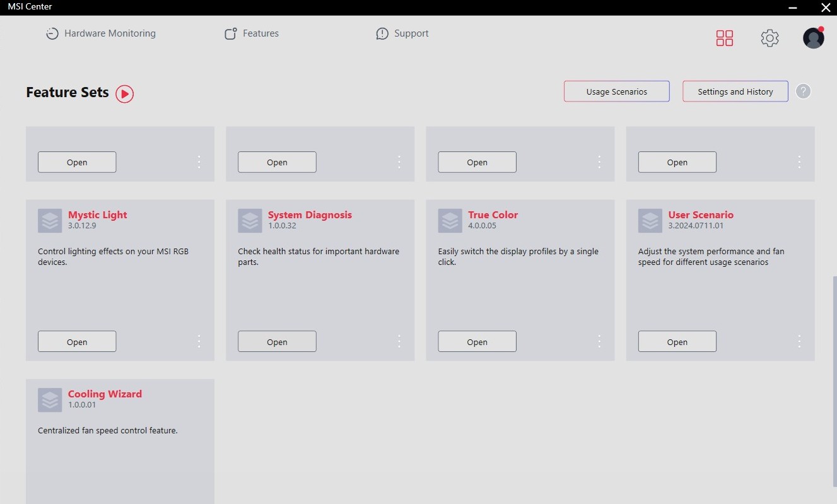Click the System Diagnosis version 1.0.0.32
This screenshot has height=504, width=837.
282,226
